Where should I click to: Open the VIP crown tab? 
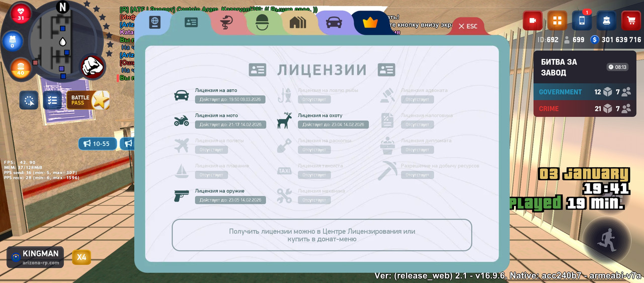click(x=370, y=23)
